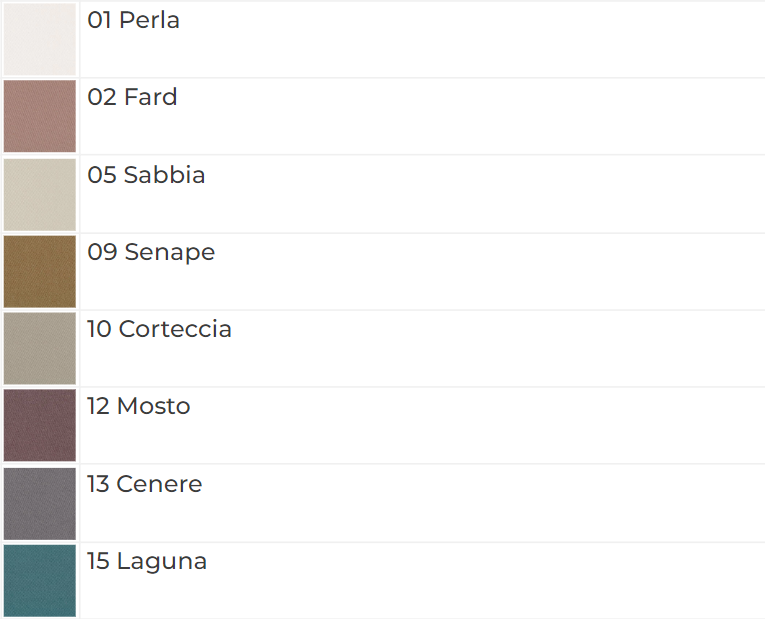The image size is (765, 619).
Task: Pick the Fard dusty pink swatch
Action: pos(40,116)
